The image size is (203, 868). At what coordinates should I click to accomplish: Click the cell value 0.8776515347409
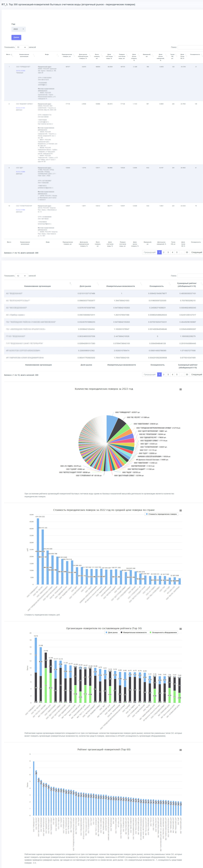coord(188,358)
